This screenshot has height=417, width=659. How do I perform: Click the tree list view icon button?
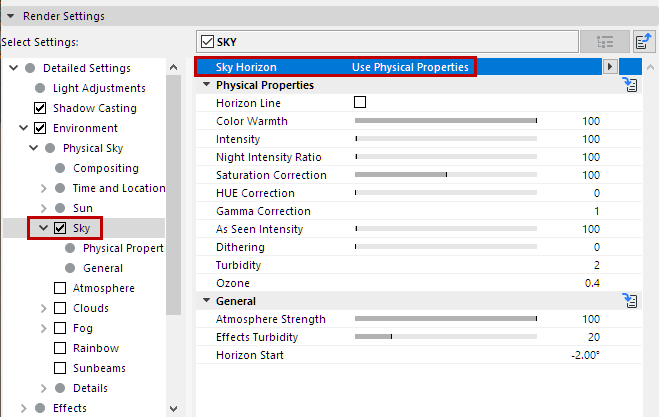tap(604, 41)
